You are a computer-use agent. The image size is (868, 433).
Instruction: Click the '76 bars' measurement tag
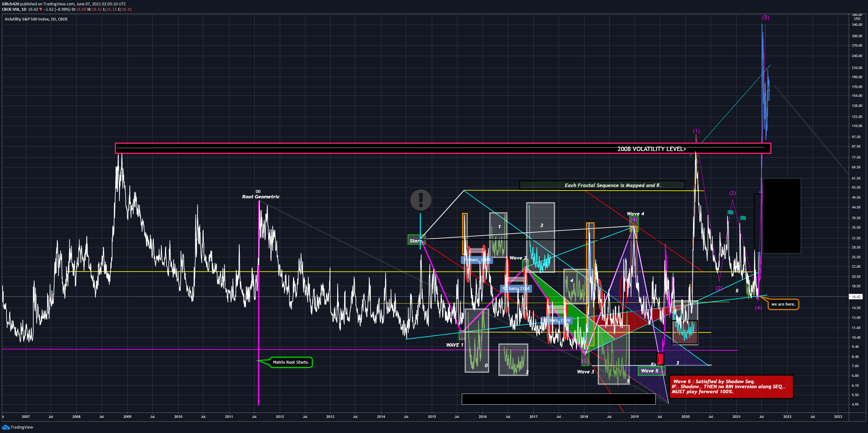[477, 260]
